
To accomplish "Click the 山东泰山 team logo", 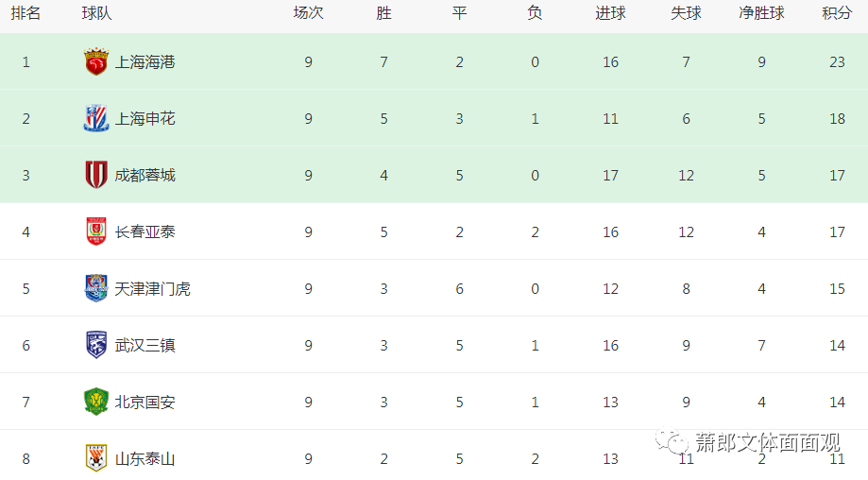I will click(x=96, y=458).
